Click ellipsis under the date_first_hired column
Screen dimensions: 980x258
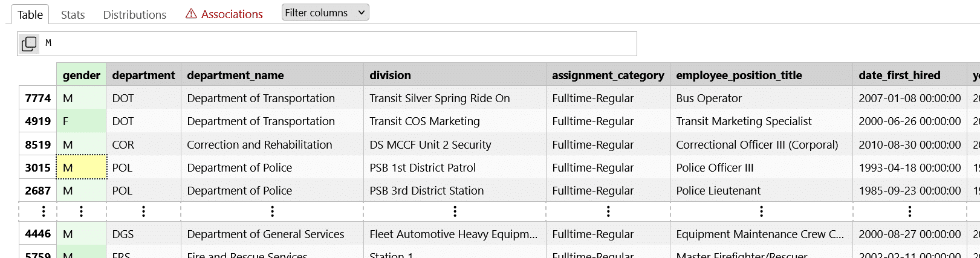coord(909,211)
